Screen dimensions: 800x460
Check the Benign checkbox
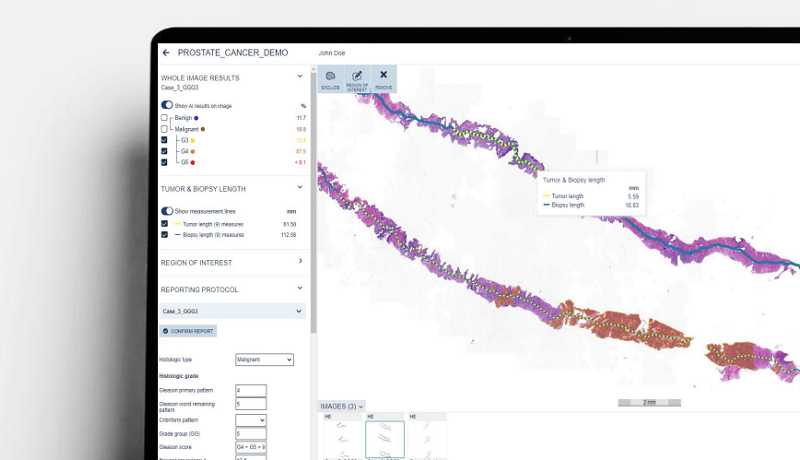pyautogui.click(x=164, y=118)
